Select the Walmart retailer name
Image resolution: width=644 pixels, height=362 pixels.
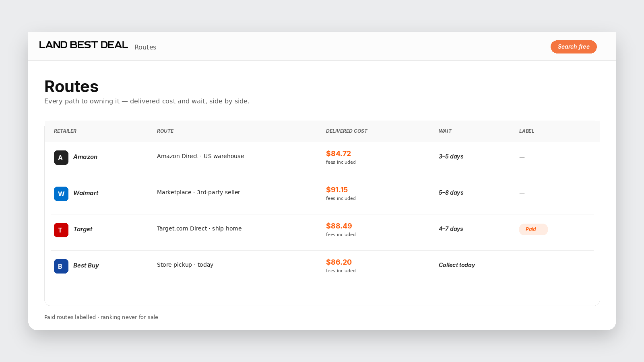86,193
